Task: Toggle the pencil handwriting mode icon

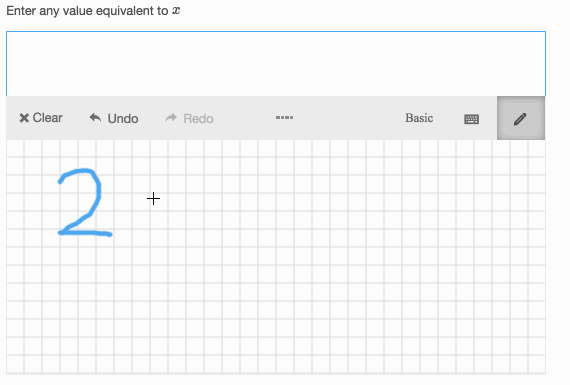Action: tap(520, 119)
